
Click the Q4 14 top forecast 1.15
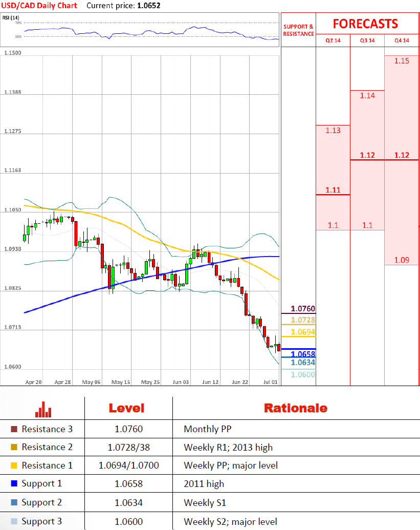[x=402, y=61]
